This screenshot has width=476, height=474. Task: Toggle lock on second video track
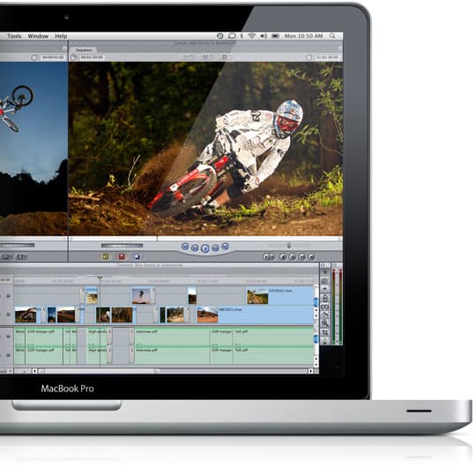tap(8, 315)
